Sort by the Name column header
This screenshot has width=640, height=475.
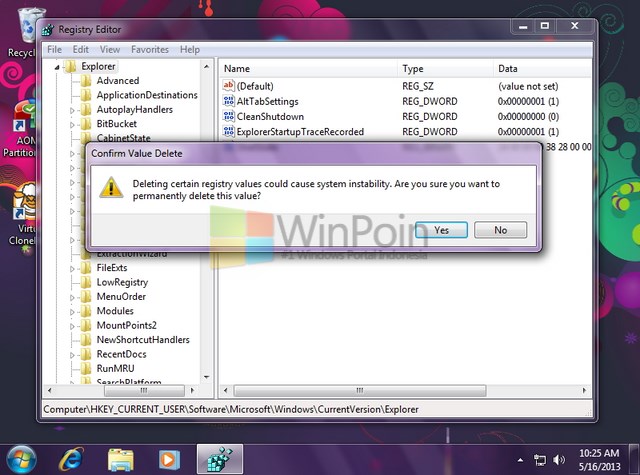click(309, 69)
